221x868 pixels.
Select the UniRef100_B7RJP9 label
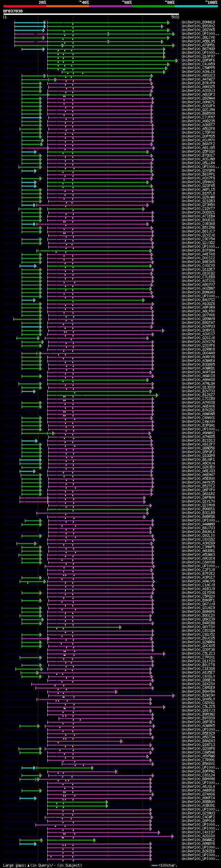tap(198, 83)
